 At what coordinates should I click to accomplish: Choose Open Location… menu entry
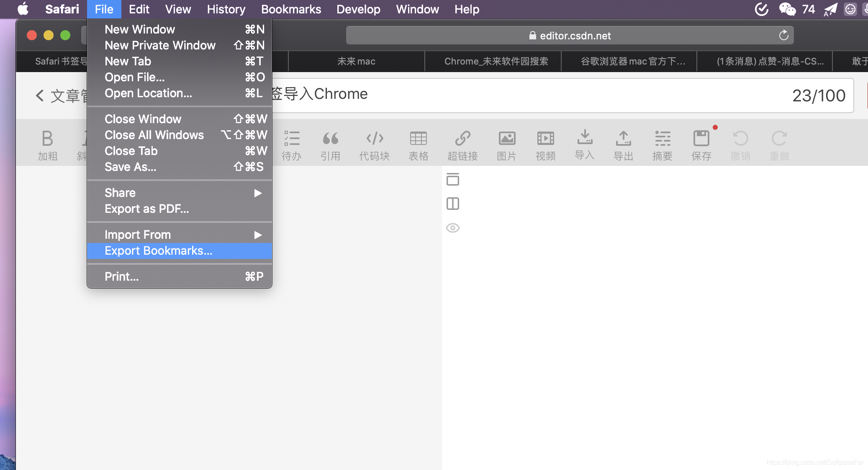coord(180,93)
